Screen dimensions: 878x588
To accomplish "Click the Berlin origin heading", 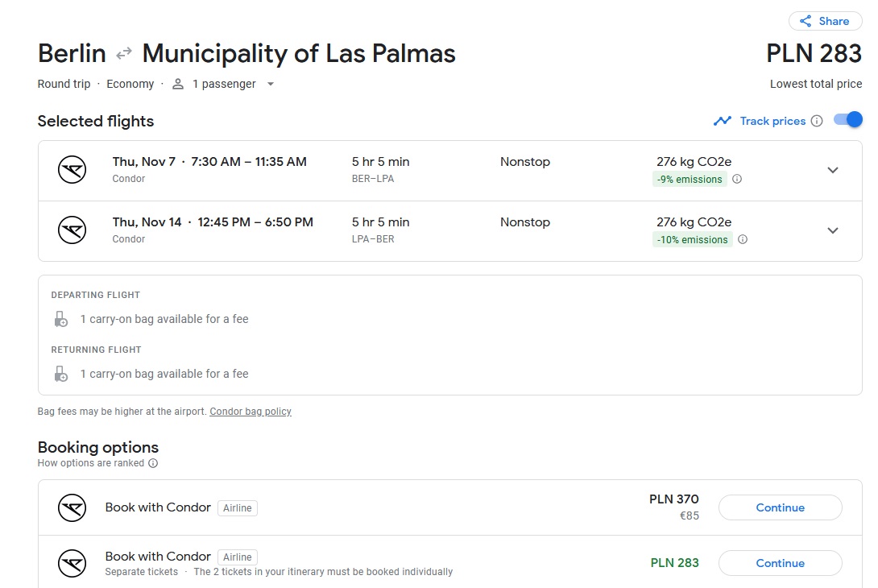I will 72,54.
